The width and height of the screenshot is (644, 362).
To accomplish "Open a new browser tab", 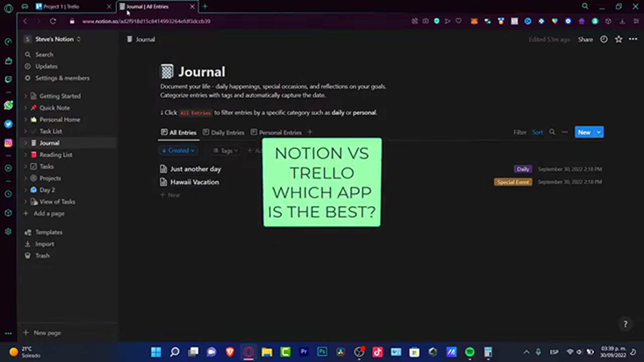I will pos(205,6).
